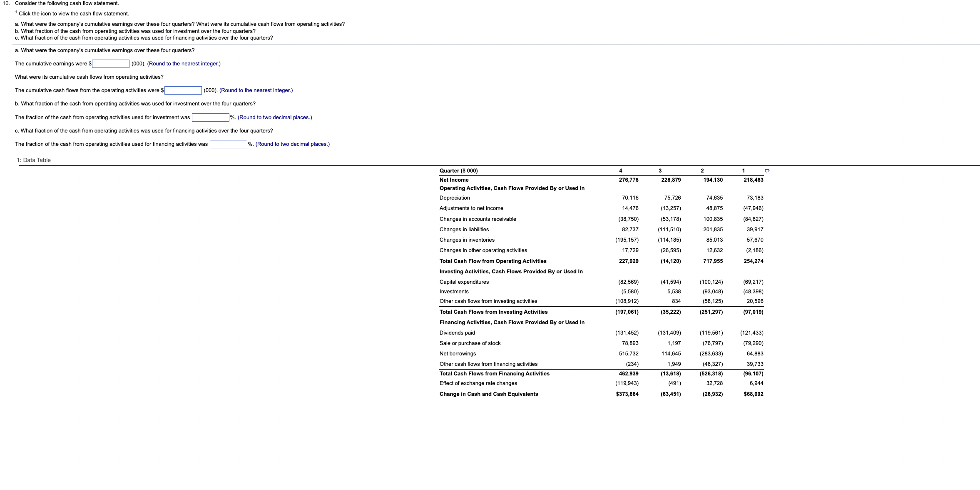Click the footnote 1 icon to view the cash flow statement
This screenshot has width=980, height=490.
pos(16,12)
